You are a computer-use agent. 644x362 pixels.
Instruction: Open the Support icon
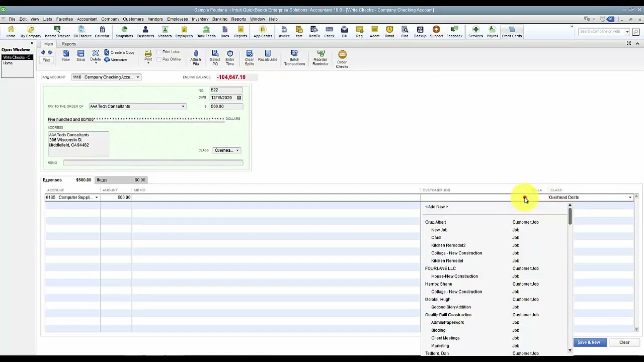436,32
